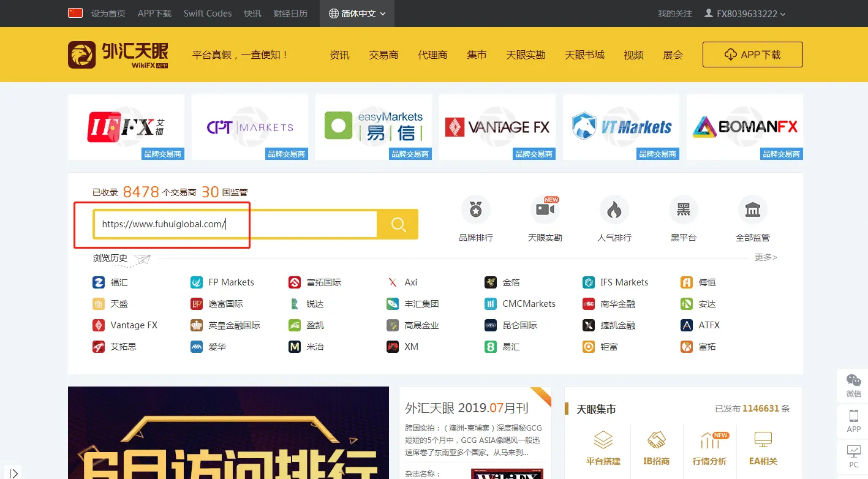Click the 钜富 broker icon
Screen dimensions: 868x479
coord(589,347)
